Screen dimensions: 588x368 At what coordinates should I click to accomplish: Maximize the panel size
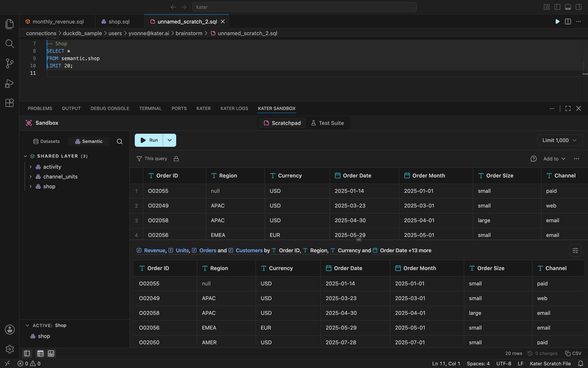[568, 108]
